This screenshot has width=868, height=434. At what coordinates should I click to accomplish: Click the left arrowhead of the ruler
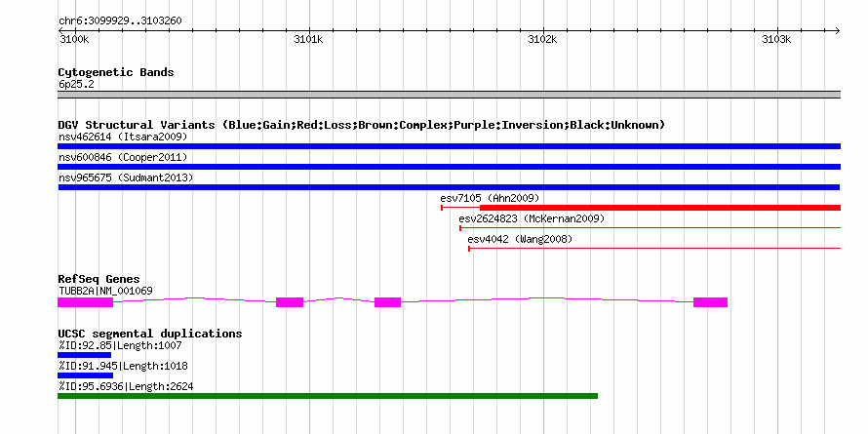pyautogui.click(x=60, y=30)
